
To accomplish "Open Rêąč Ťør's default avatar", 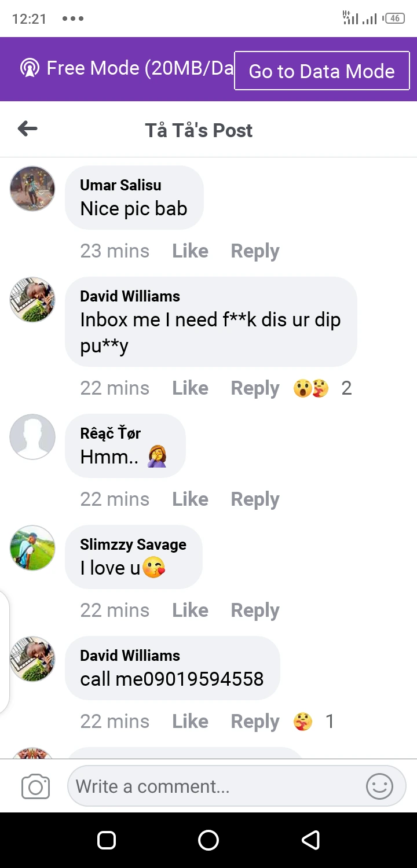I will (x=32, y=437).
